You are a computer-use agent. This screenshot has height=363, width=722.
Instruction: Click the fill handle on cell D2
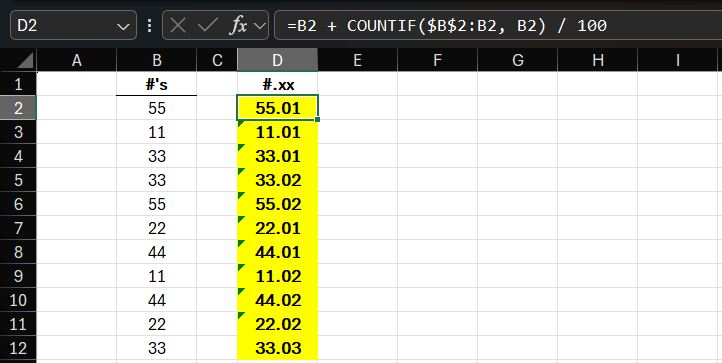point(317,119)
